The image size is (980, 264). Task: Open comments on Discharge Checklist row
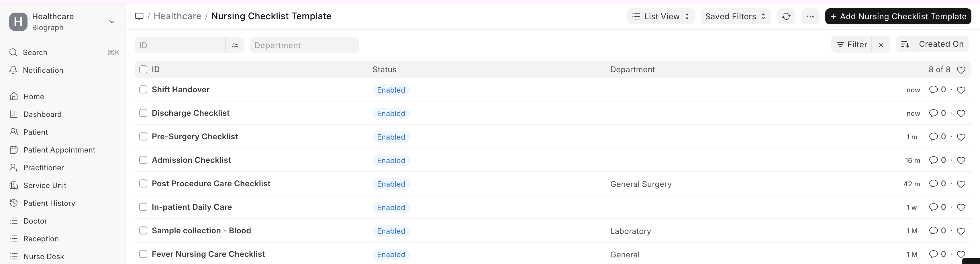[937, 113]
